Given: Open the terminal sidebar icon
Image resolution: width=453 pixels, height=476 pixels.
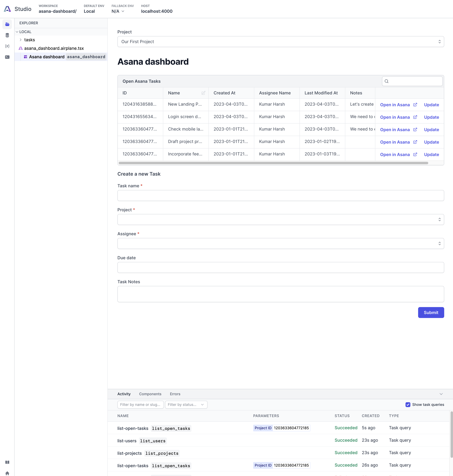Looking at the screenshot, I should click(x=7, y=57).
